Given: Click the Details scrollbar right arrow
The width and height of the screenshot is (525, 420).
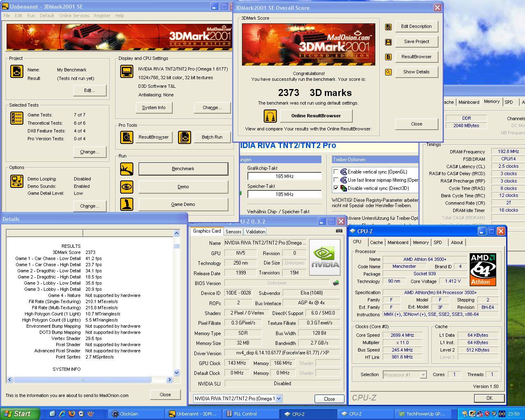Looking at the screenshot, I should coord(169,380).
